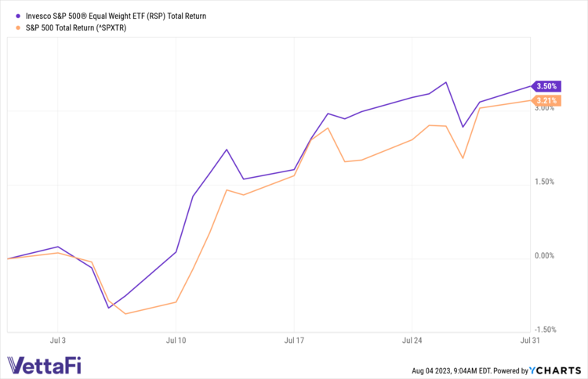Click the orange 3.21% end value tag
Viewport: 588px width, 379px height.
pos(546,101)
